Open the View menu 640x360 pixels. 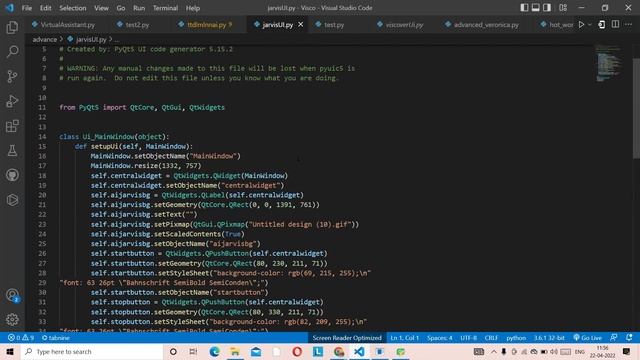101,8
